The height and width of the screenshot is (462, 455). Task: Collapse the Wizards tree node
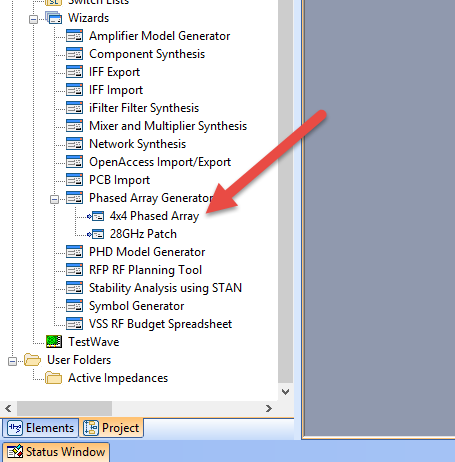pos(33,19)
